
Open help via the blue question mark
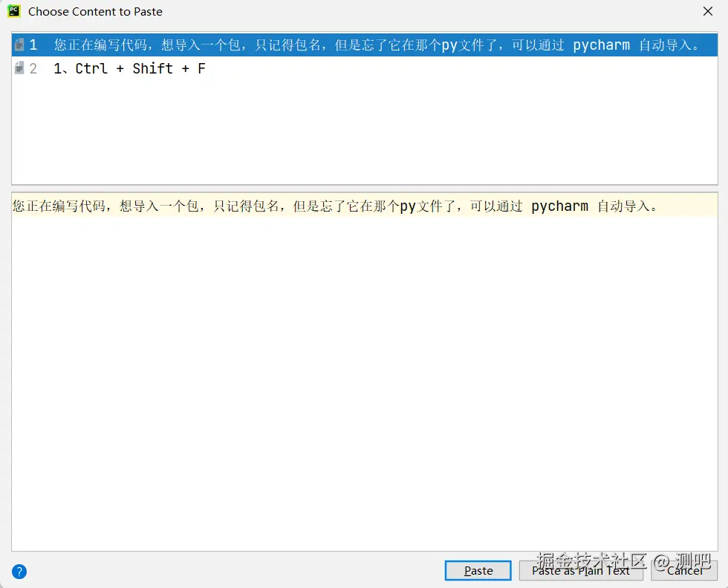(19, 571)
